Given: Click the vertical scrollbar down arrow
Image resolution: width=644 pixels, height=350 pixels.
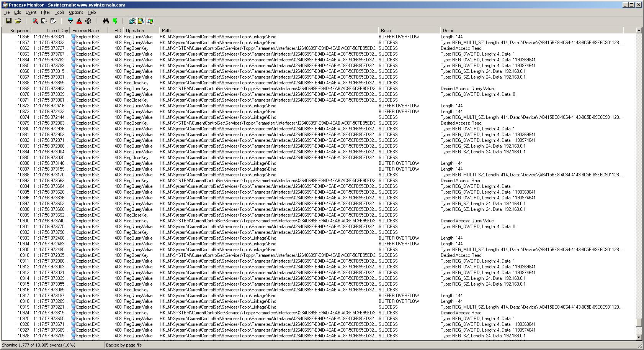Looking at the screenshot, I should [639, 337].
